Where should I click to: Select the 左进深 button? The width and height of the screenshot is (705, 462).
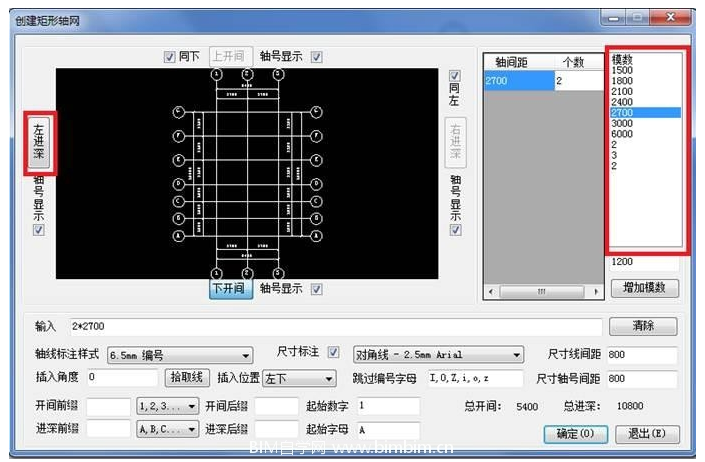click(x=39, y=142)
